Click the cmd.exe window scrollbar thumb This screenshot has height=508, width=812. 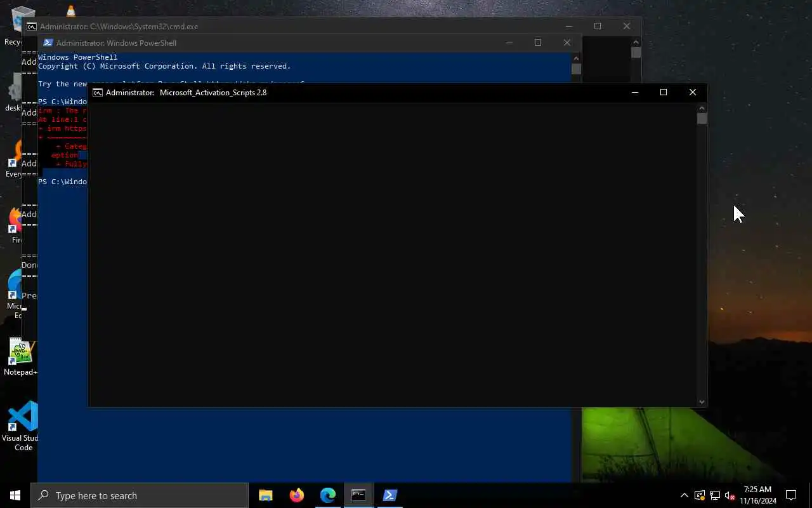point(636,53)
